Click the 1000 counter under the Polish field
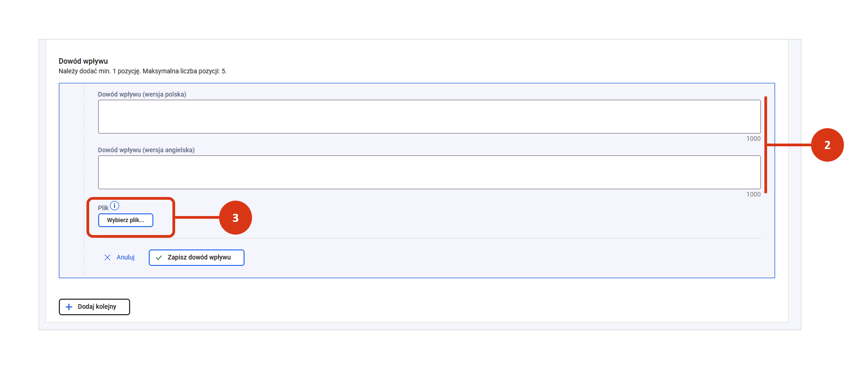The image size is (868, 375). [x=753, y=139]
